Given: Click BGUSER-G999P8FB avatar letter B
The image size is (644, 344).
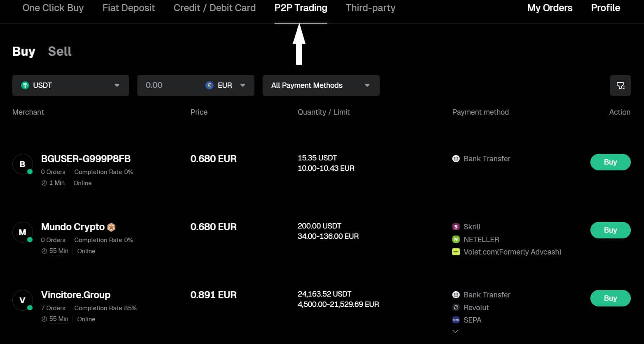Looking at the screenshot, I should point(22,164).
